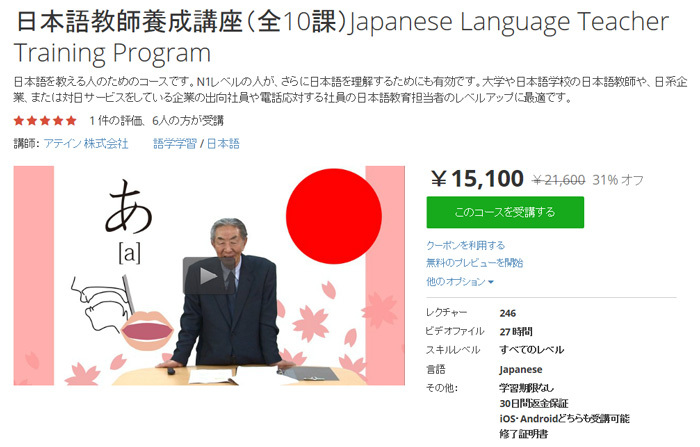Click the green このコースを受講する button
The image size is (700, 447).
tap(505, 212)
